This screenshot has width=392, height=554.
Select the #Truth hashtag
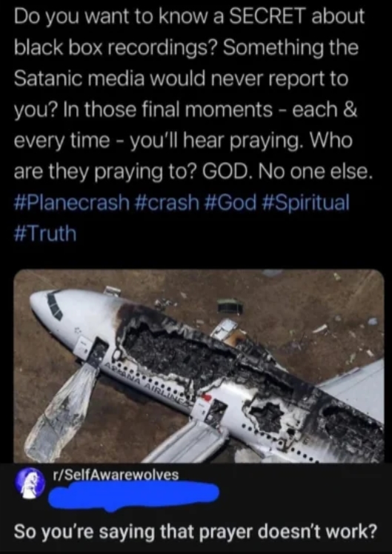pos(45,234)
